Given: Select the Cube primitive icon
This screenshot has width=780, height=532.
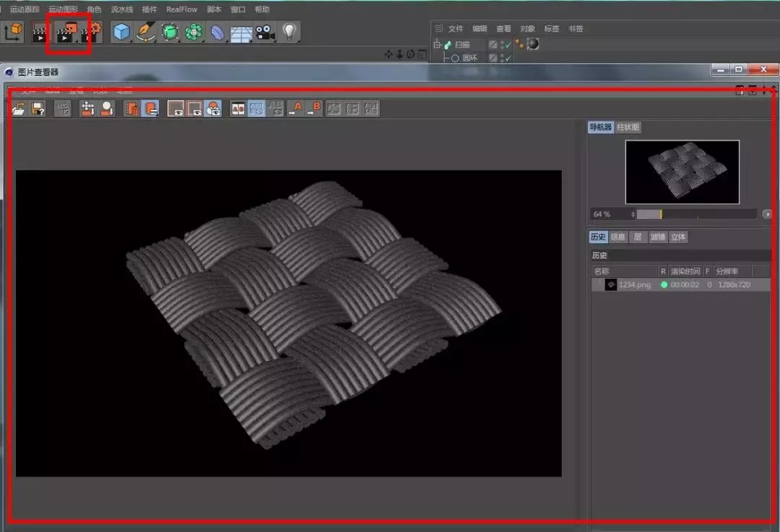Looking at the screenshot, I should tap(121, 32).
